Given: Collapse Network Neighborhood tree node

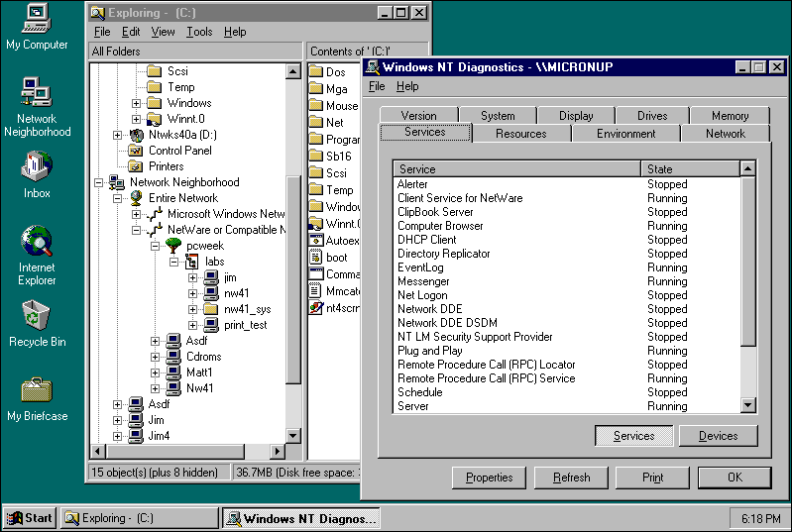Looking at the screenshot, I should coord(98,182).
